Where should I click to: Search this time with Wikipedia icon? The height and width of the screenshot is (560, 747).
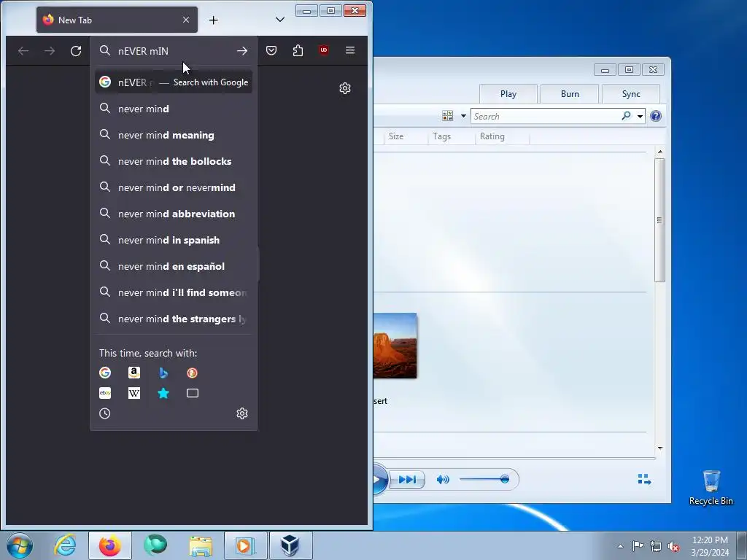(x=134, y=393)
